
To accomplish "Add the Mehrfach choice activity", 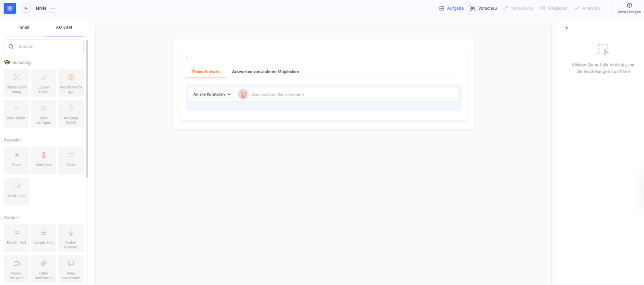I will coord(43,160).
